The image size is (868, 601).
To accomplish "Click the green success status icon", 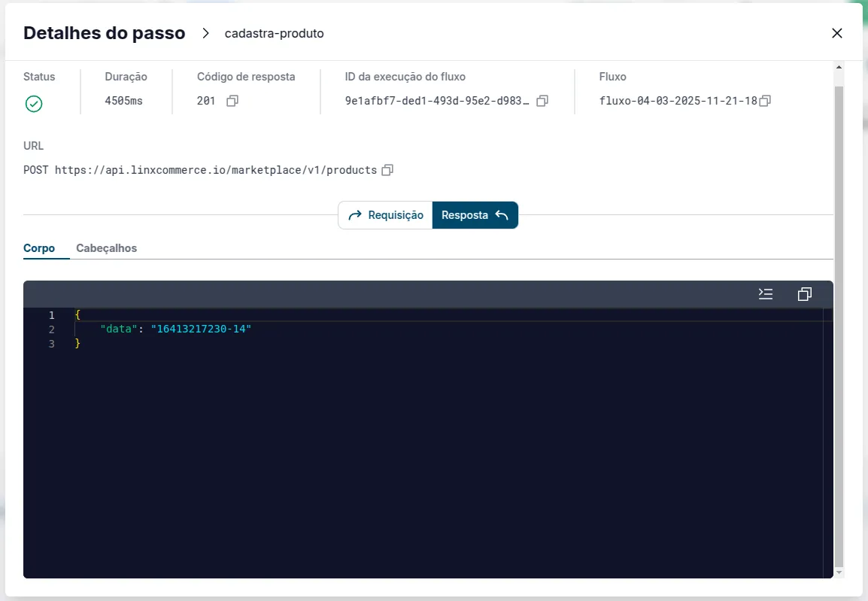I will pos(34,104).
